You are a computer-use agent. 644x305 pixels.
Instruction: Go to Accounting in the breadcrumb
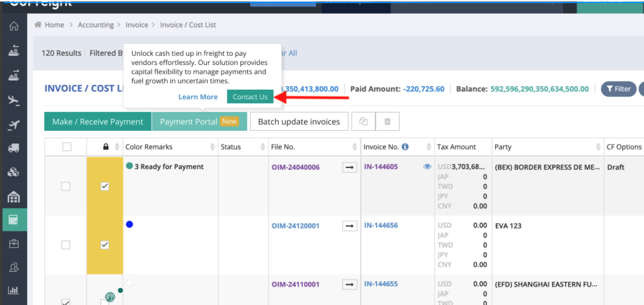click(x=95, y=25)
